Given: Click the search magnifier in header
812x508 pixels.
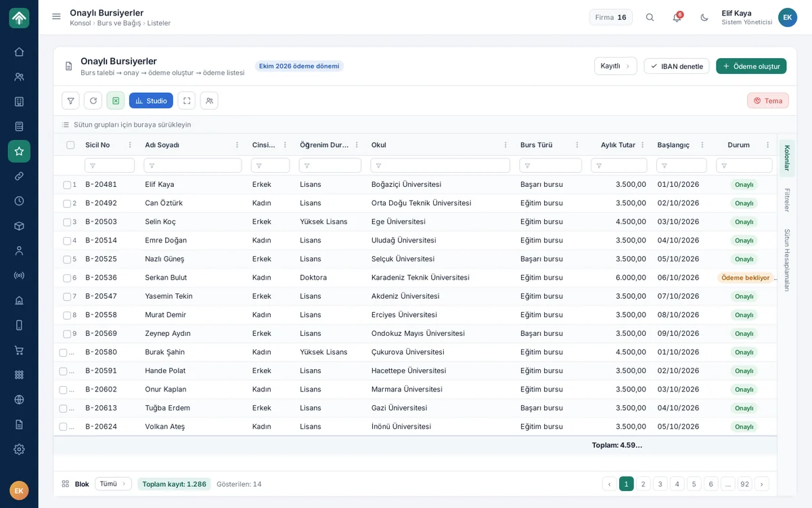Looking at the screenshot, I should click(650, 18).
